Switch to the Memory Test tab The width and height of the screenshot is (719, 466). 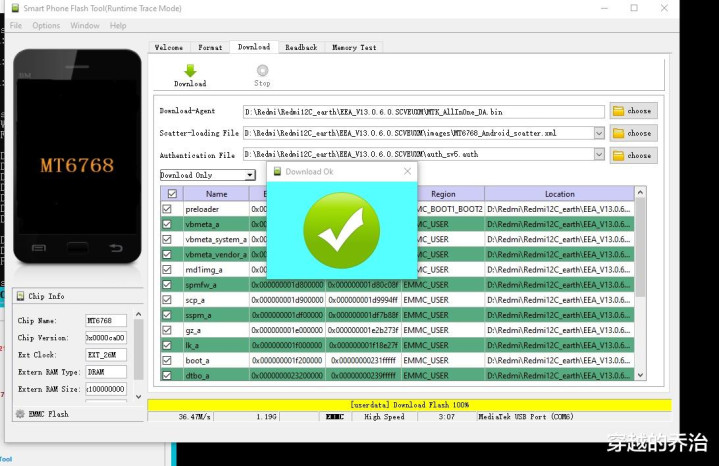click(x=354, y=47)
